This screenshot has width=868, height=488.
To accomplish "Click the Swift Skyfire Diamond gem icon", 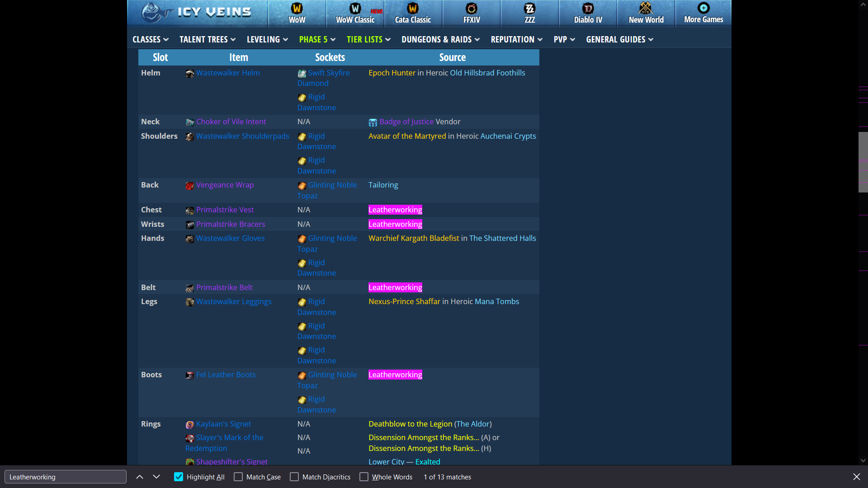I will click(x=302, y=73).
